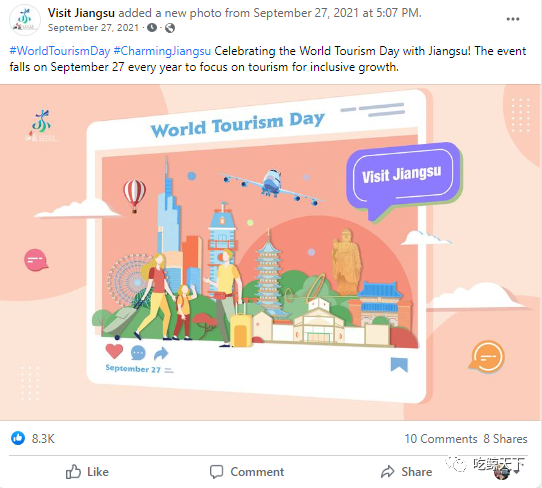
Task: View the 10 Comments link
Action: [x=441, y=439]
